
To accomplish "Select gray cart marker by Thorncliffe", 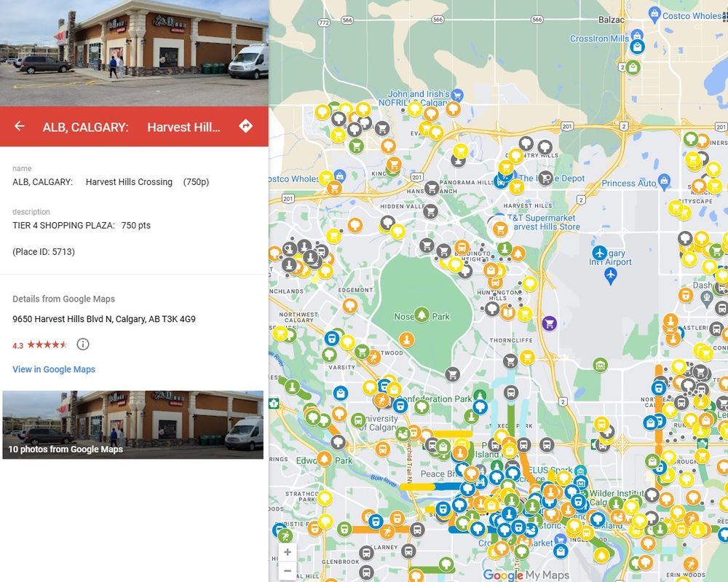I will pos(510,361).
